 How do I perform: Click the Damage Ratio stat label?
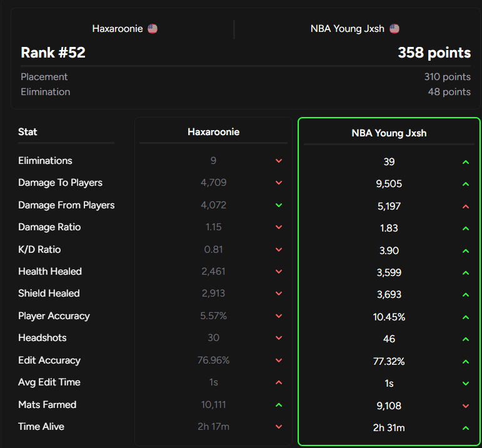(x=49, y=227)
